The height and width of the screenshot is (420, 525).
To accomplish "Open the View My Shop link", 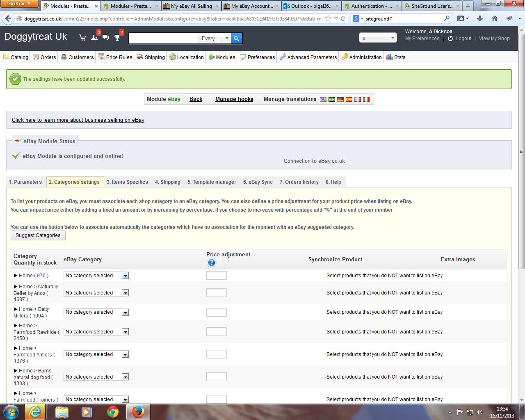I will pos(494,39).
